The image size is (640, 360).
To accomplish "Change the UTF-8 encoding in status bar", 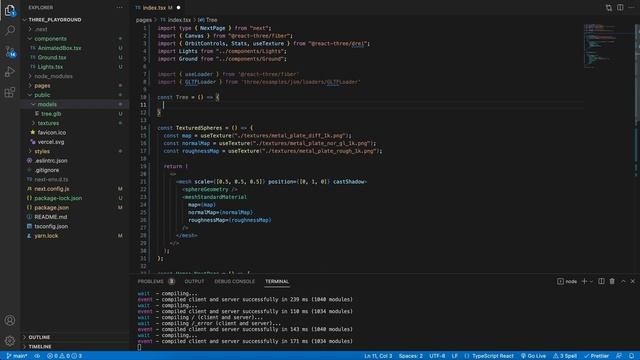I will click(x=437, y=356).
